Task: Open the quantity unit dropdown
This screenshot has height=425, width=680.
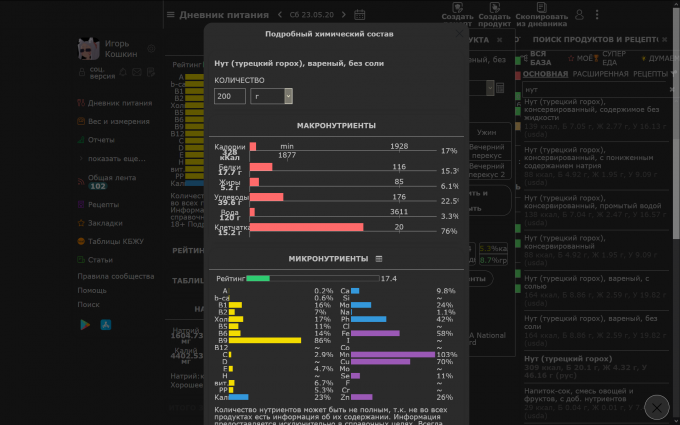Action: coord(286,95)
